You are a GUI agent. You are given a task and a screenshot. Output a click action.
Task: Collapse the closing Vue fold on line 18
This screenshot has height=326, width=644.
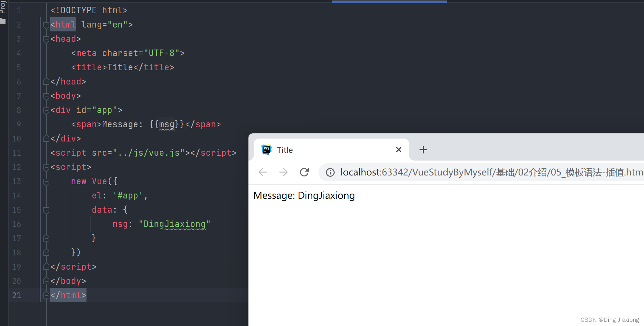pos(46,253)
